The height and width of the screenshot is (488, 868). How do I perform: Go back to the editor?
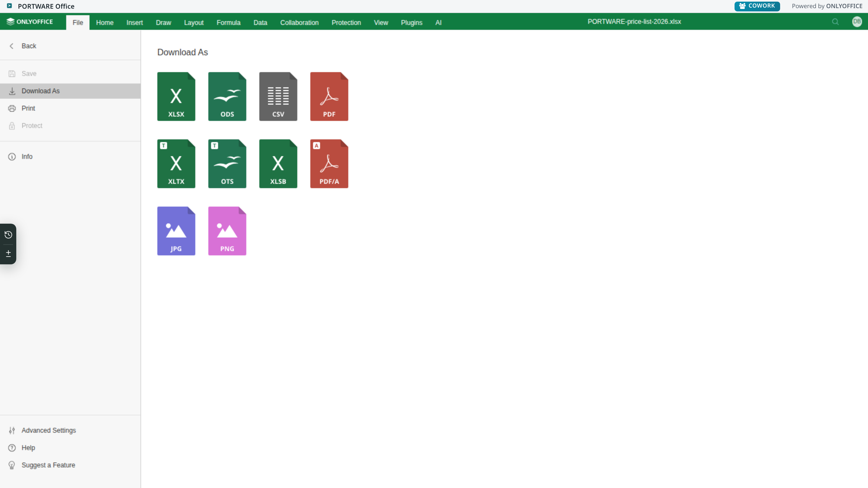coord(71,46)
